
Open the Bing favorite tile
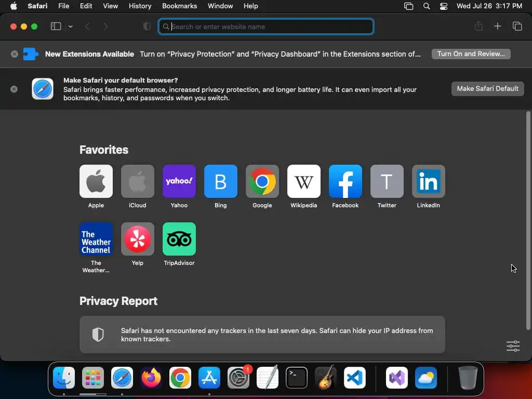(x=220, y=181)
